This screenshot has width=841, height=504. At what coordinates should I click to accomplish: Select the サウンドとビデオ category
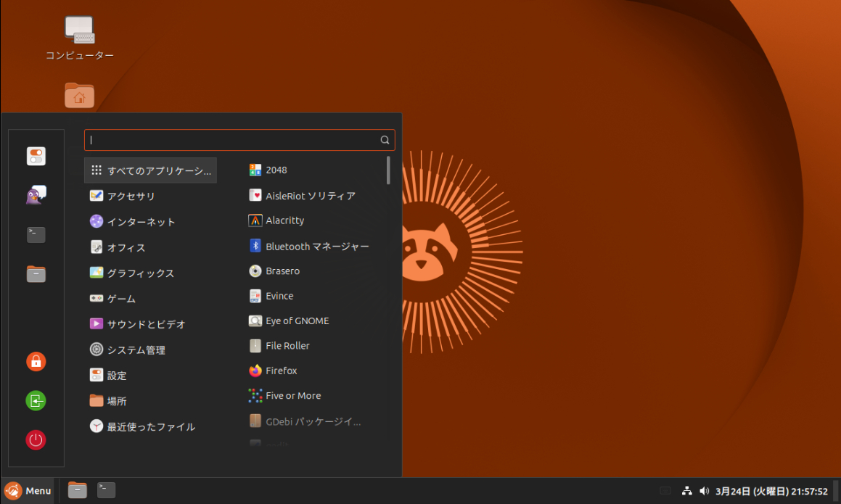coord(146,324)
